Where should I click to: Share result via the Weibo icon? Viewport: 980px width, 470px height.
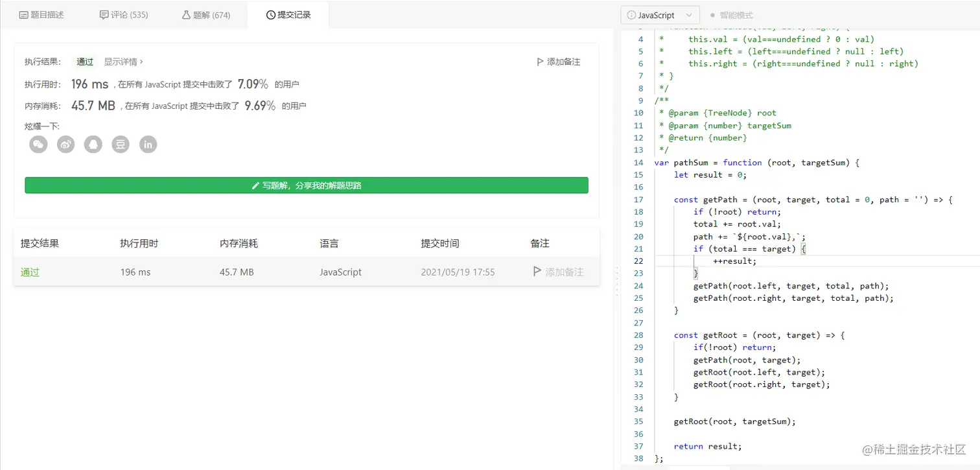tap(66, 145)
